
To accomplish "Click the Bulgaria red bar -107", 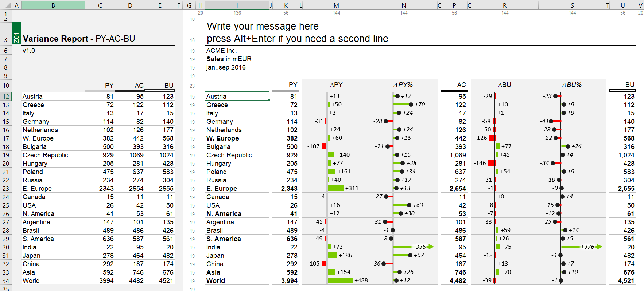I will [x=324, y=146].
